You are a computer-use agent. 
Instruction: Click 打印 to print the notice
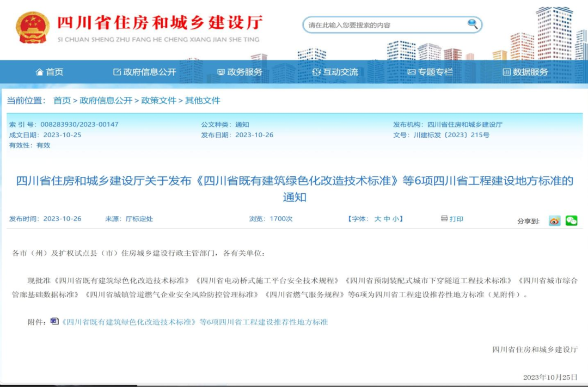[455, 218]
